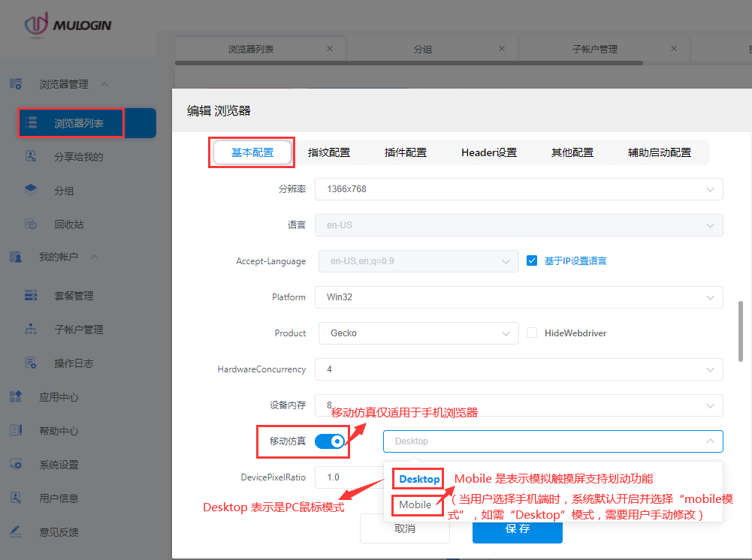The height and width of the screenshot is (560, 752).
Task: Open 套餐管理 in the sidebar
Action: pos(74,296)
